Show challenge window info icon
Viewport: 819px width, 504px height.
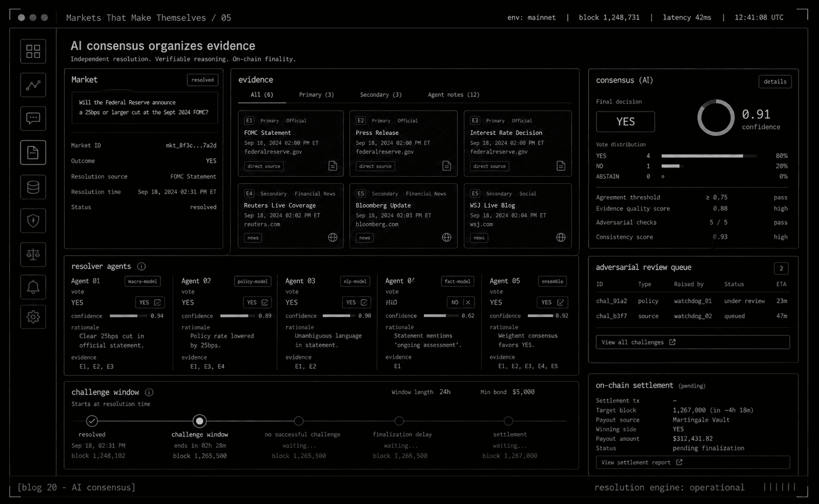coord(149,392)
